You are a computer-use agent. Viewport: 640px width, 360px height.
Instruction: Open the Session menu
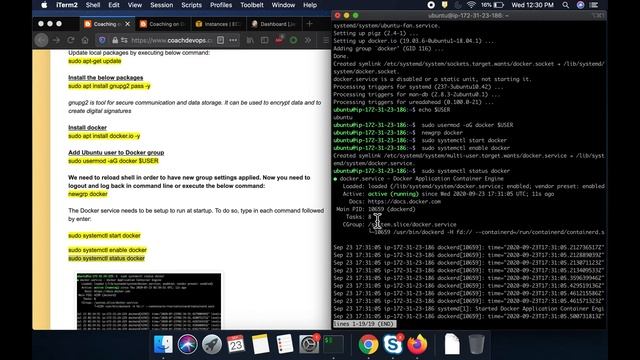pos(162,5)
